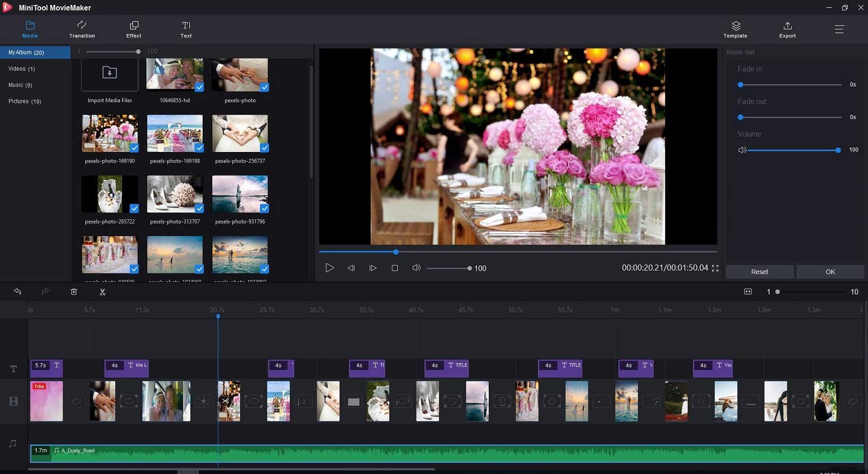
Task: Enter fullscreen preview mode
Action: (715, 268)
